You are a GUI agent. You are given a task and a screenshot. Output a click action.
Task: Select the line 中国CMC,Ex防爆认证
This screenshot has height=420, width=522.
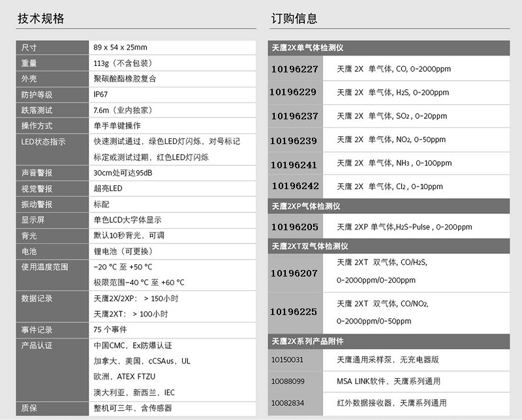(x=133, y=346)
